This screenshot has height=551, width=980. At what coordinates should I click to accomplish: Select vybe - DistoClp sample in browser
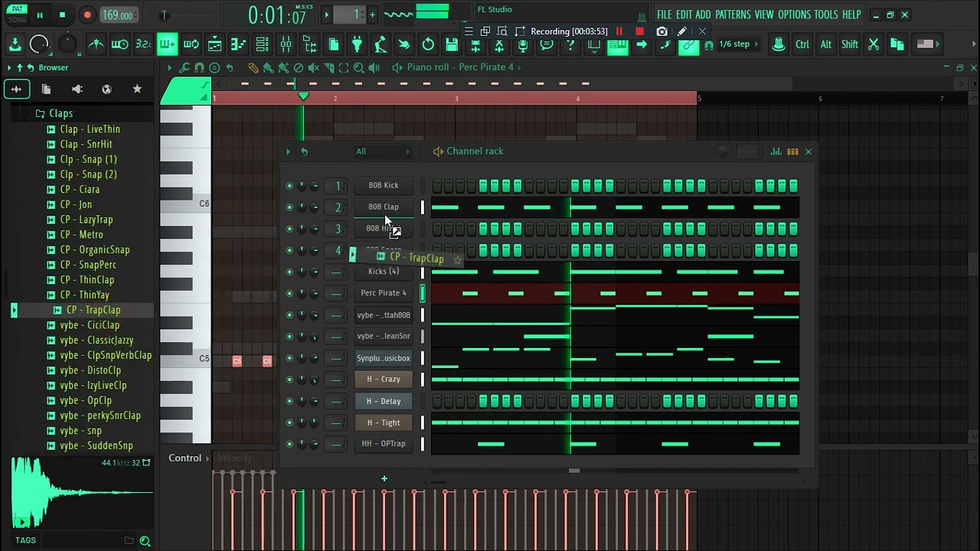coord(90,370)
